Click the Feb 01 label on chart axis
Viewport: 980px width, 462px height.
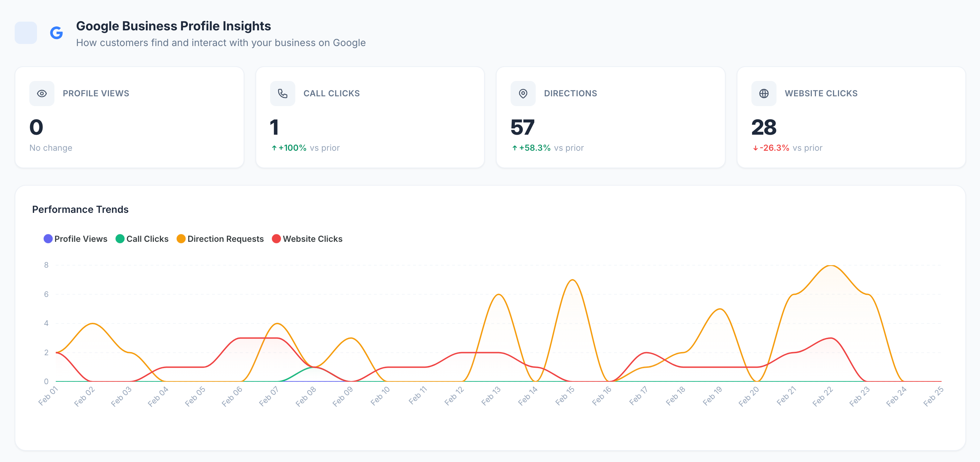(x=48, y=396)
